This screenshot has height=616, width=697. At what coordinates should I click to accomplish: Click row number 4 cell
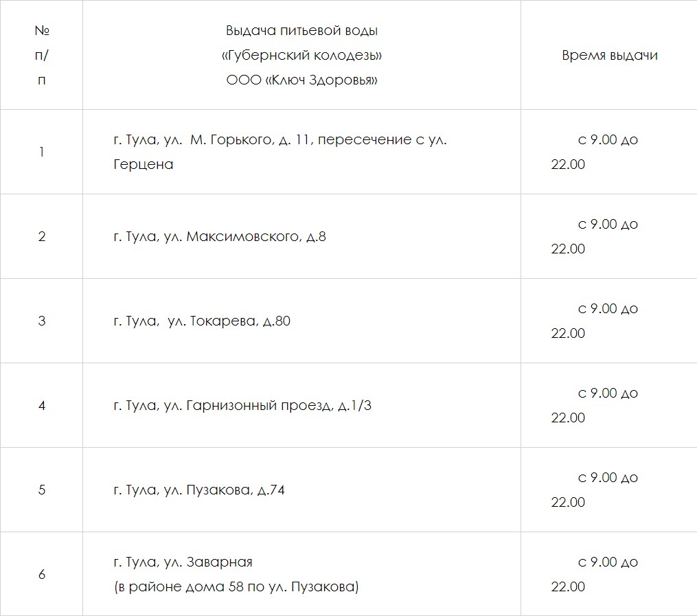tap(42, 405)
